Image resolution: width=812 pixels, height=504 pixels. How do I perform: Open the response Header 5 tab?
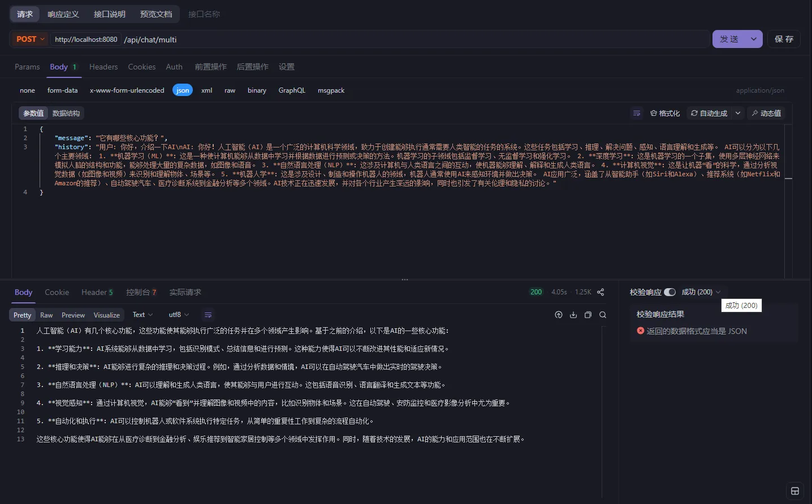tap(97, 292)
